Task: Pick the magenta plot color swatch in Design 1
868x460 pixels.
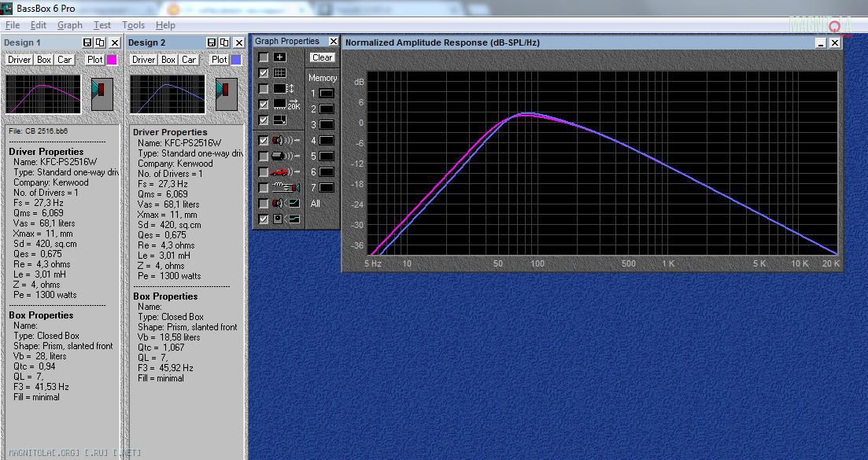Action: coord(112,60)
